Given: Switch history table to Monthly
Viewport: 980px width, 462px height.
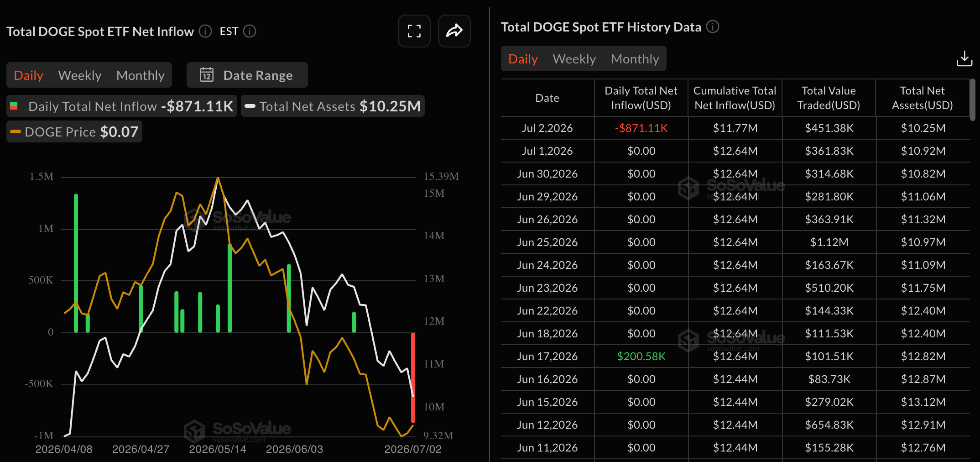Looking at the screenshot, I should 635,59.
